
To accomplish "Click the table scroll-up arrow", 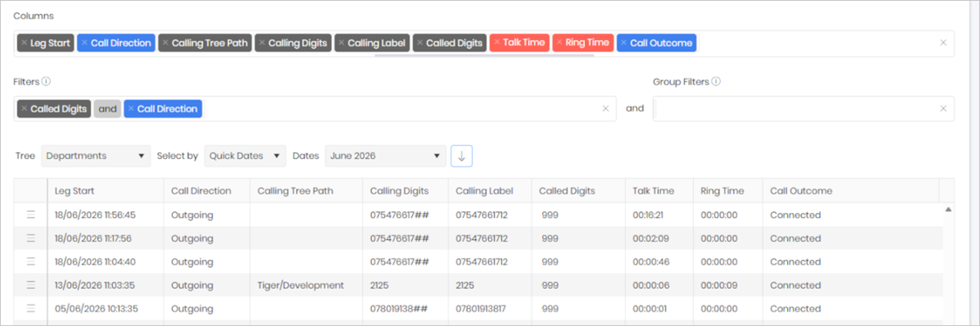I will (948, 209).
